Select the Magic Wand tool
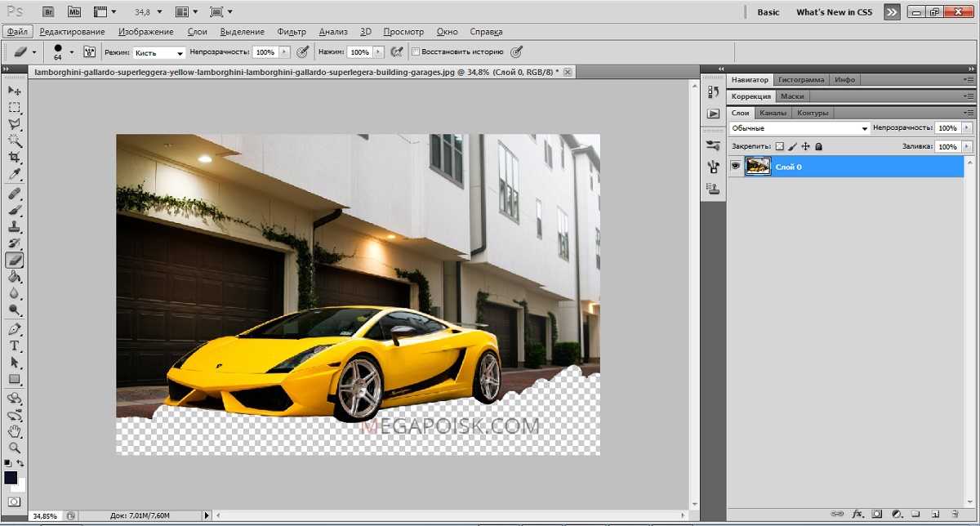This screenshot has width=980, height=526. pyautogui.click(x=15, y=140)
